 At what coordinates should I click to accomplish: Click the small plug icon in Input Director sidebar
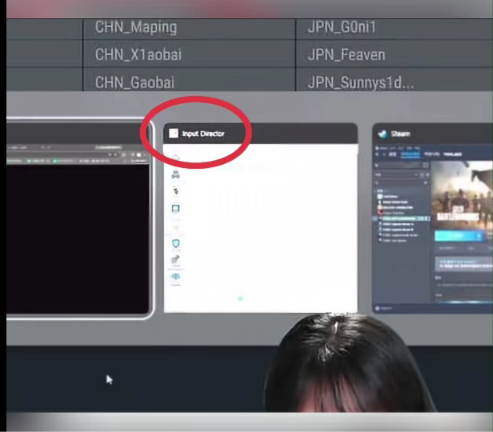point(176,191)
